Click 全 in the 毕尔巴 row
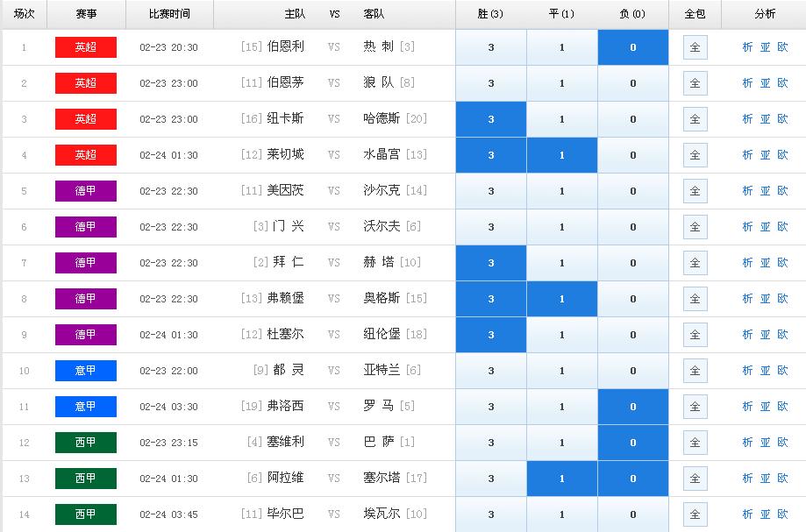The image size is (806, 532). click(x=695, y=514)
